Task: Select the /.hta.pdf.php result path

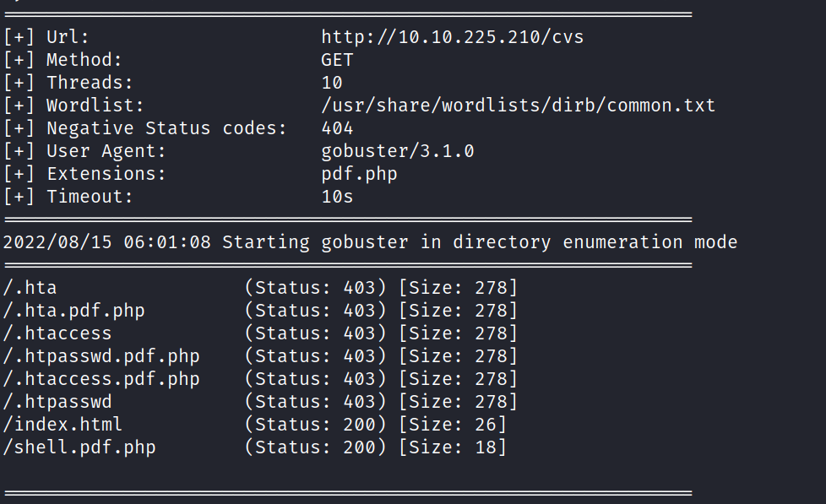Action: 74,311
